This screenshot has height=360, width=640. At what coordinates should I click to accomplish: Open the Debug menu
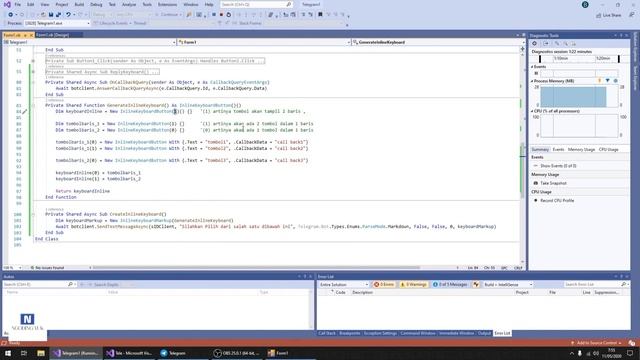pyautogui.click(x=96, y=4)
